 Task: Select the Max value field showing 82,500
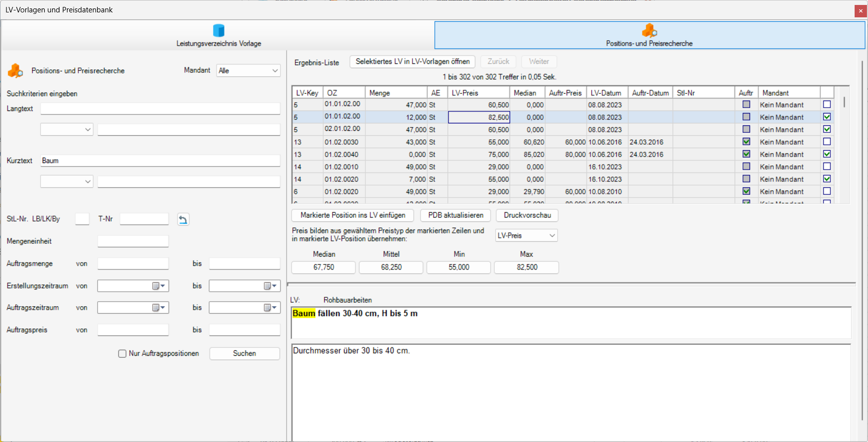[x=526, y=268]
